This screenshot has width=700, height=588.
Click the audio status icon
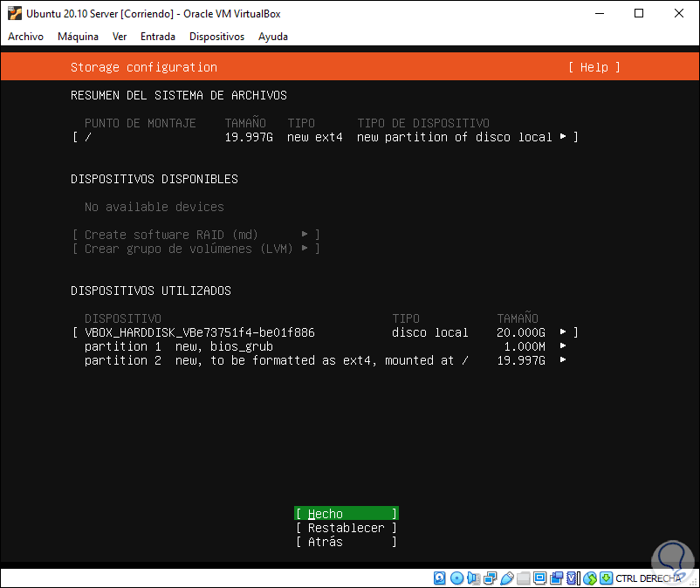pos(473,578)
